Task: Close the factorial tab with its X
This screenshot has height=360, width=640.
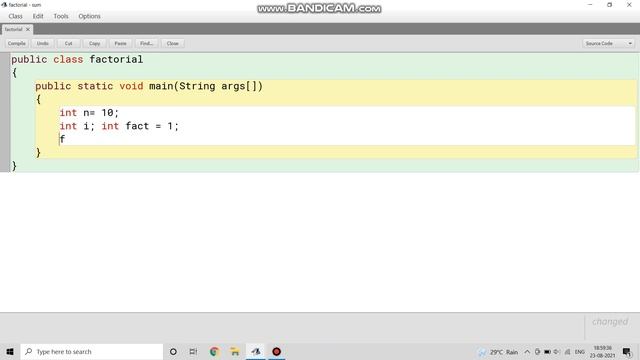Action: 28,29
